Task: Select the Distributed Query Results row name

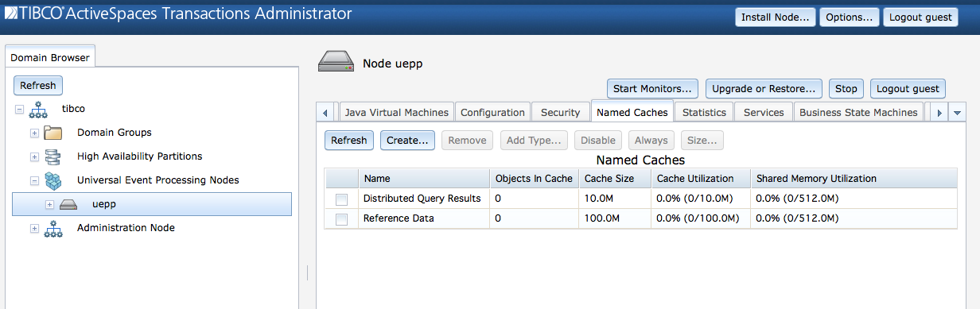Action: (x=422, y=198)
